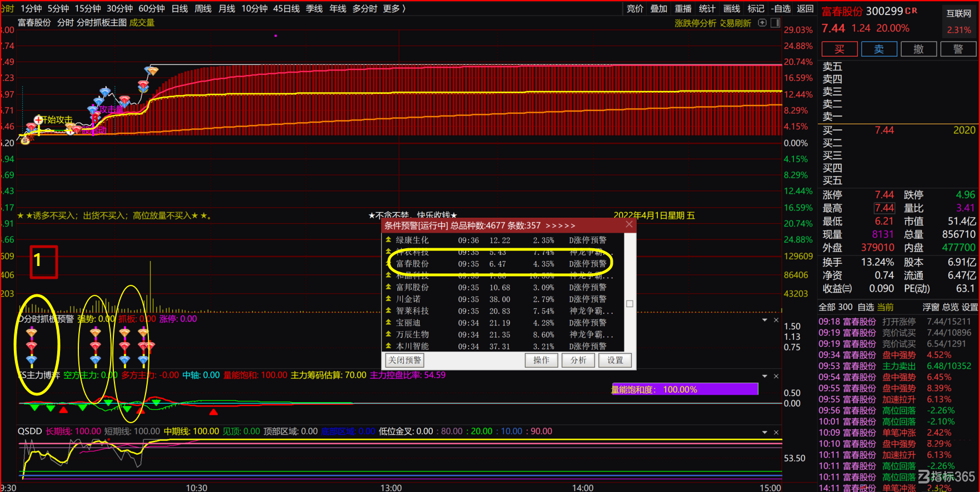Select the 月线 monthly chart tab
The height and width of the screenshot is (492, 980).
[x=227, y=8]
